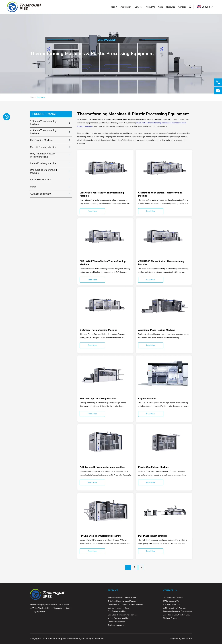
Task: Expand 4-Station Thermoforming Machine chevron
Action: pos(70,132)
